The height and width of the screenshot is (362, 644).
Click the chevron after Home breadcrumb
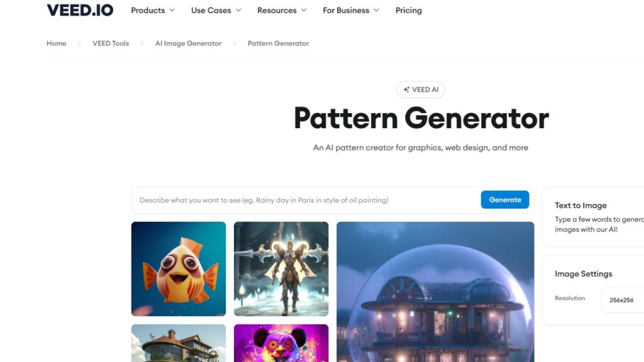click(79, 43)
